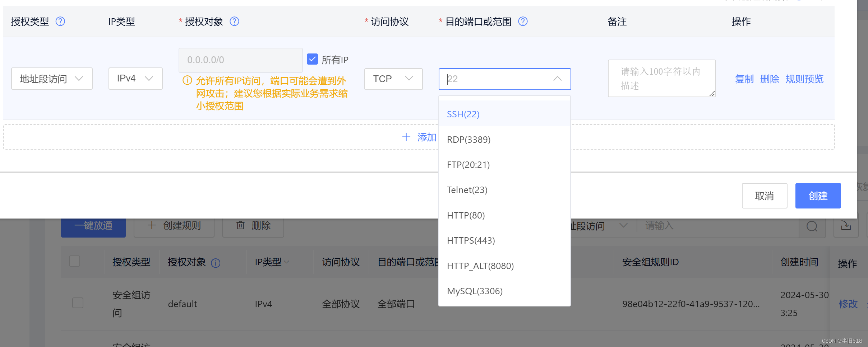
Task: Select MySQL(3306) port option
Action: pyautogui.click(x=504, y=291)
